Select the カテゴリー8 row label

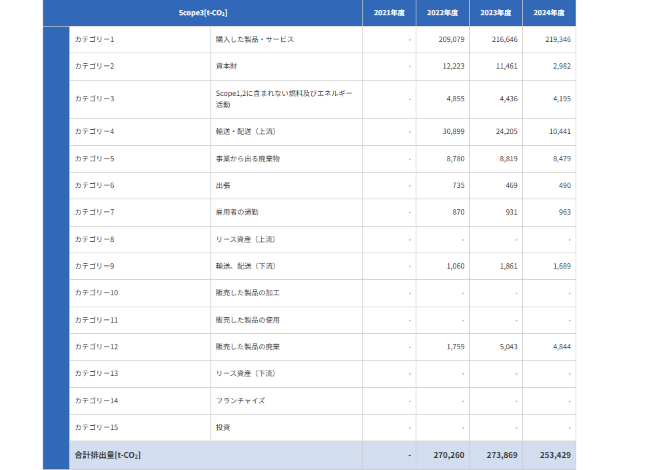point(95,239)
